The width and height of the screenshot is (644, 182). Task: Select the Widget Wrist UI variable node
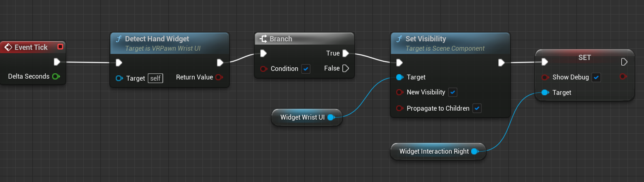tap(302, 117)
